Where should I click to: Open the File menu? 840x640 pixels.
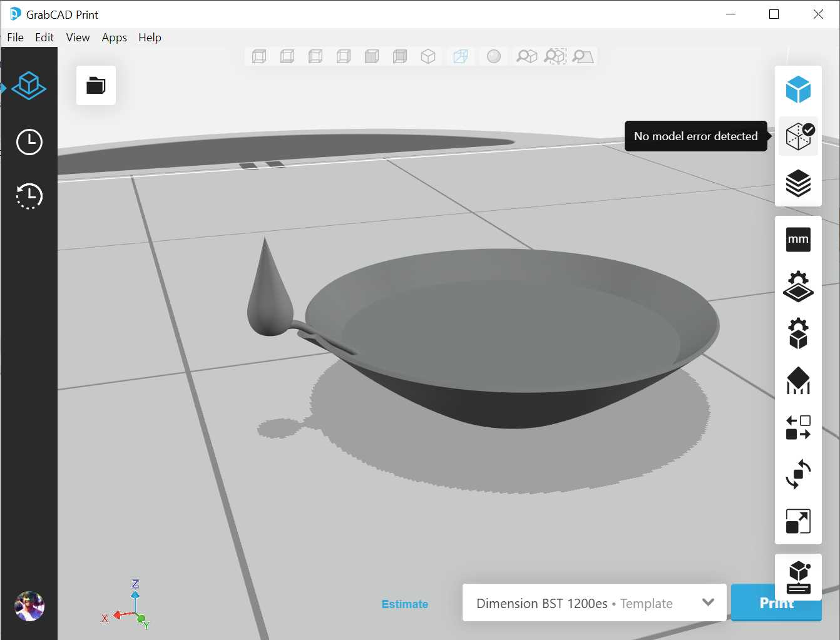click(15, 38)
